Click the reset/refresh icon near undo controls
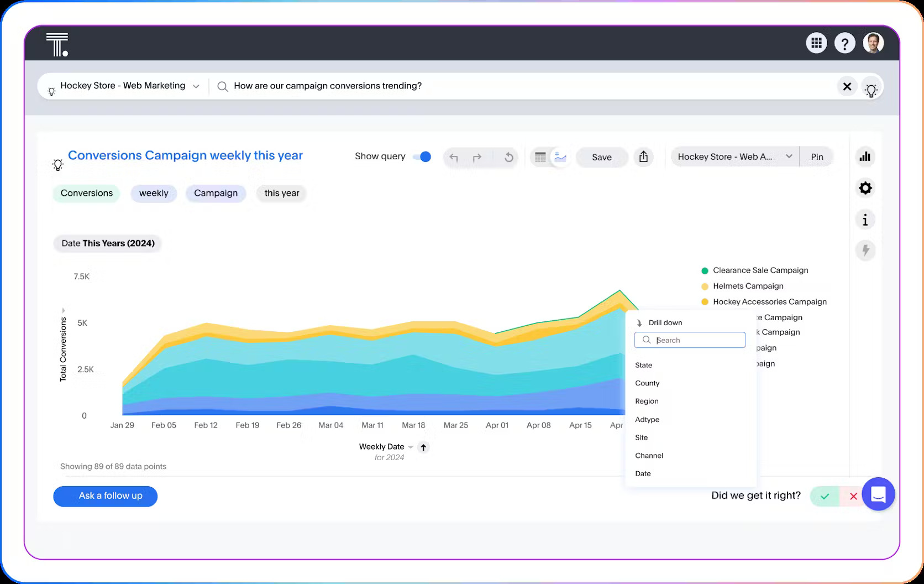The width and height of the screenshot is (924, 584). (x=508, y=157)
